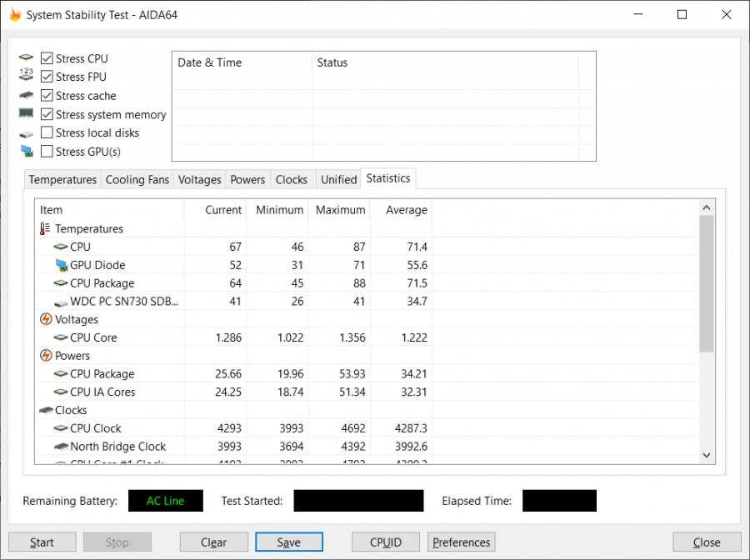Minimize the System Stability Test window

[x=637, y=15]
